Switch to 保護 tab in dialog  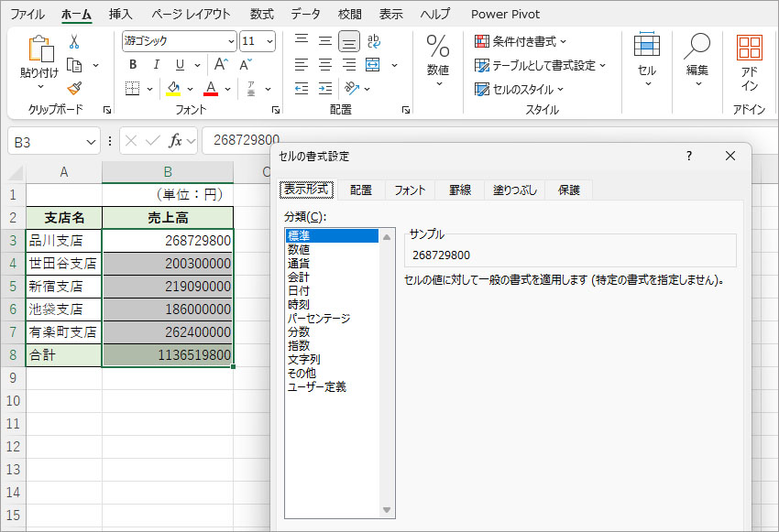(x=569, y=190)
